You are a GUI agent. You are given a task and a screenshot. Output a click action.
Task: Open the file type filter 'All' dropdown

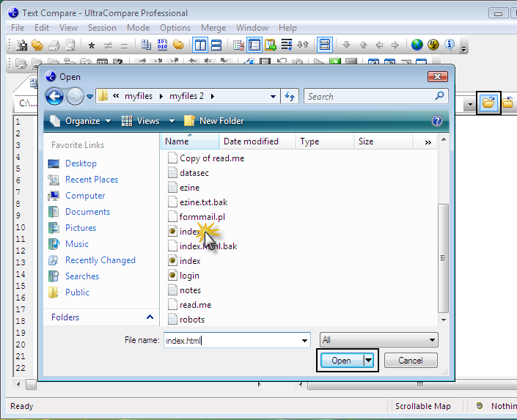tap(378, 340)
